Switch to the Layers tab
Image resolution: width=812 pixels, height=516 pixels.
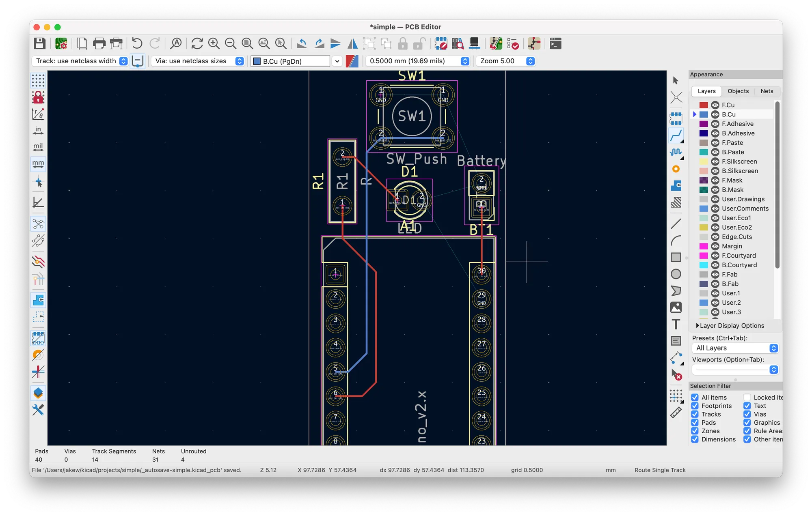(x=706, y=91)
